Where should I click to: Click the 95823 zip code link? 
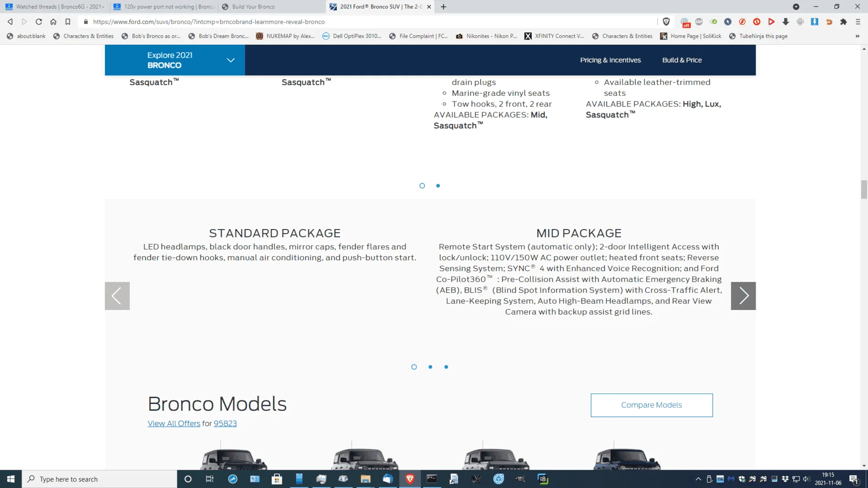pyautogui.click(x=225, y=423)
